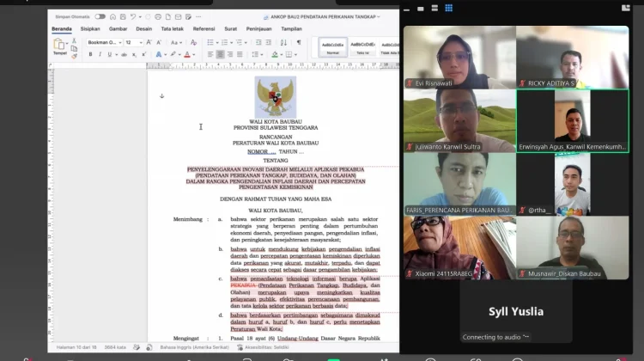Image resolution: width=644 pixels, height=361 pixels.
Task: Click the Clear Formatting icon
Action: (193, 42)
